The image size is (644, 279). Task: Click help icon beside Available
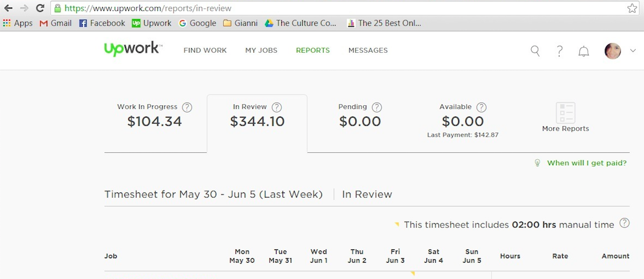coord(481,108)
